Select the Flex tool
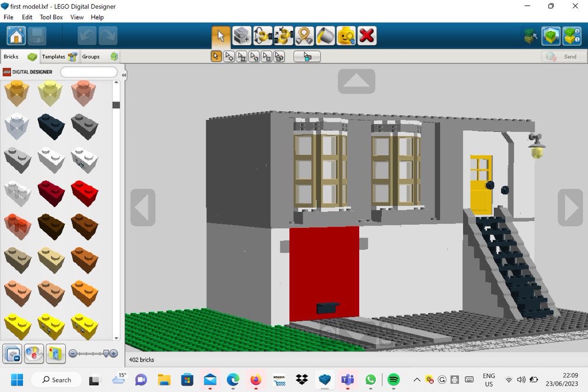The image size is (588, 392). (x=304, y=36)
